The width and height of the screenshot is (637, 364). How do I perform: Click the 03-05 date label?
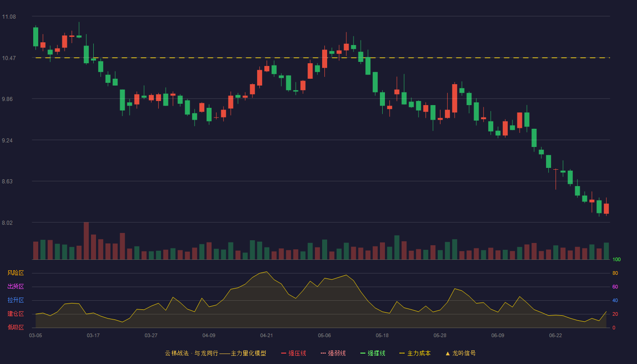coord(35,335)
